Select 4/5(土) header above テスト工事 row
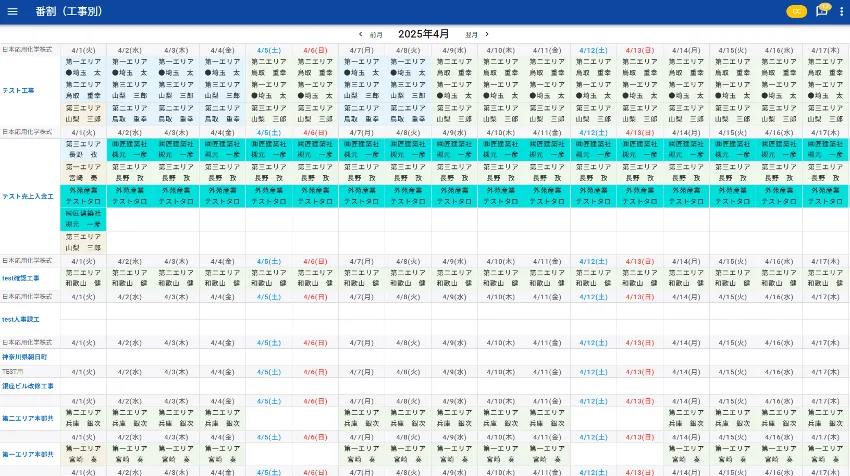 click(x=269, y=50)
